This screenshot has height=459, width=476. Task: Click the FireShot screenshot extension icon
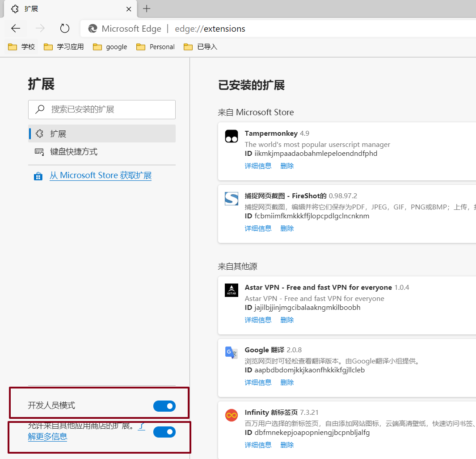point(231,199)
